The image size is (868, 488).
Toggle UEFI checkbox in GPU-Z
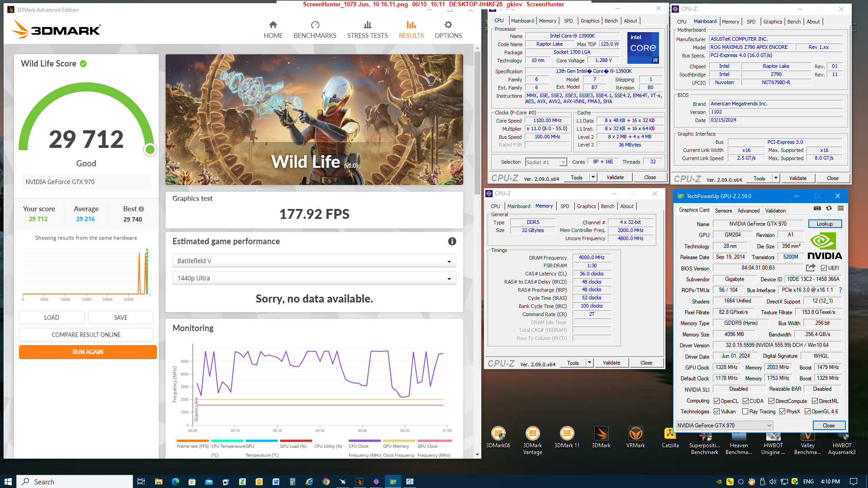tap(824, 268)
